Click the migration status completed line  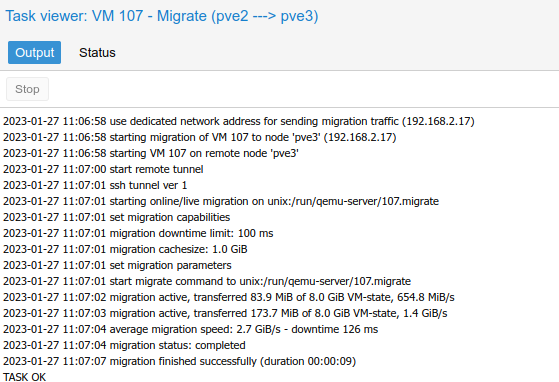point(124,346)
